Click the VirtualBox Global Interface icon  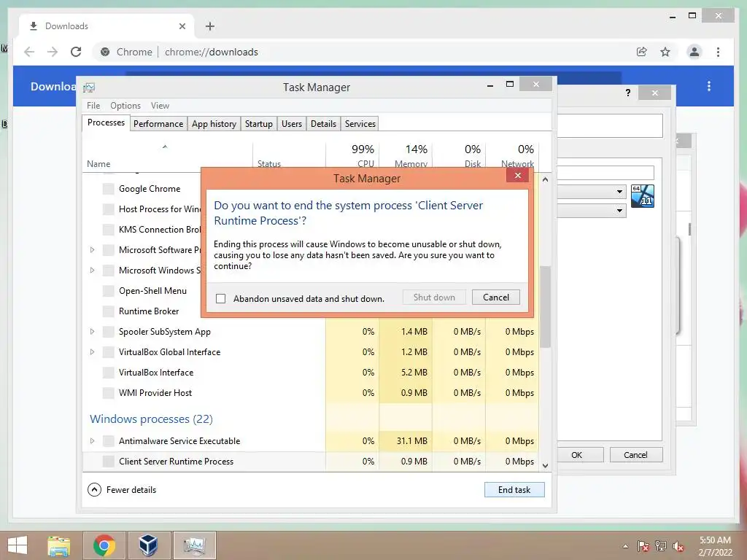pyautogui.click(x=109, y=352)
